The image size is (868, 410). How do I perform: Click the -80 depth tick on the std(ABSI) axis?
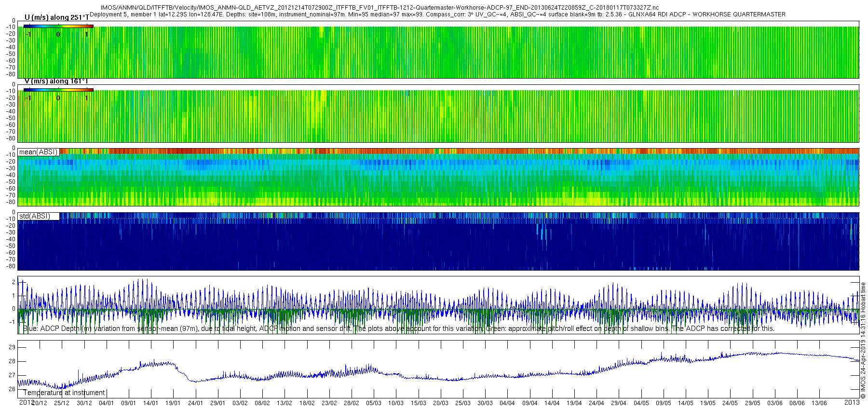click(x=11, y=266)
